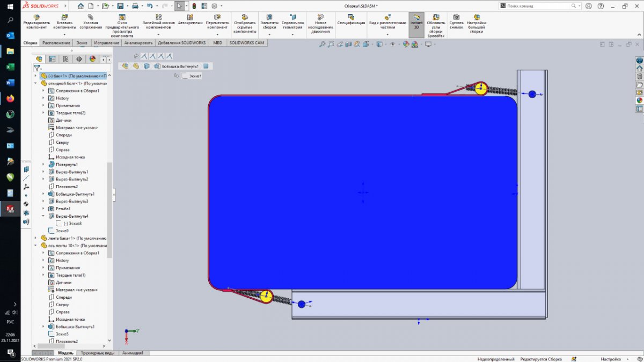644x362 pixels.
Task: Open dropdown under Переместить компонент
Action: click(x=217, y=34)
